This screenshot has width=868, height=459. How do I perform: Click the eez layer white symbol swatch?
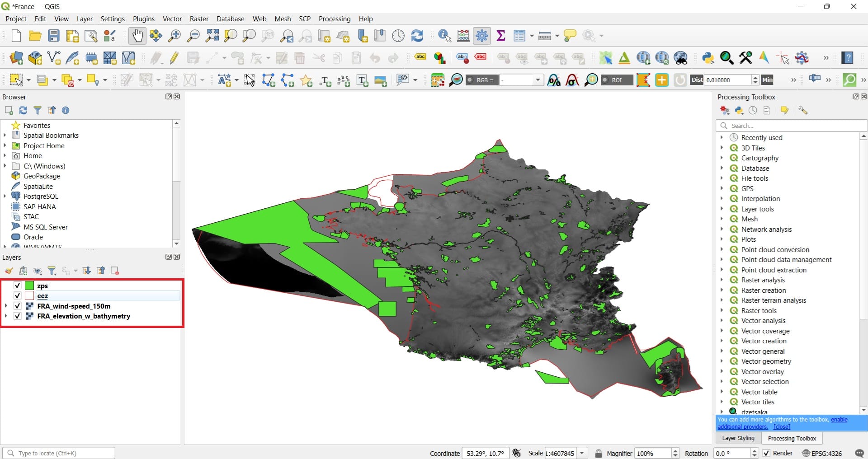click(x=29, y=296)
